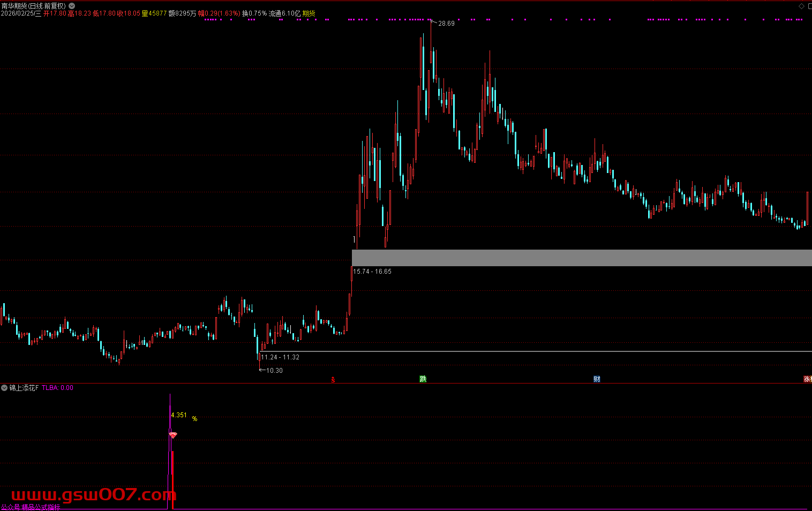Click the 11.24 - 11.32 gap line label
The height and width of the screenshot is (511, 812).
click(280, 357)
